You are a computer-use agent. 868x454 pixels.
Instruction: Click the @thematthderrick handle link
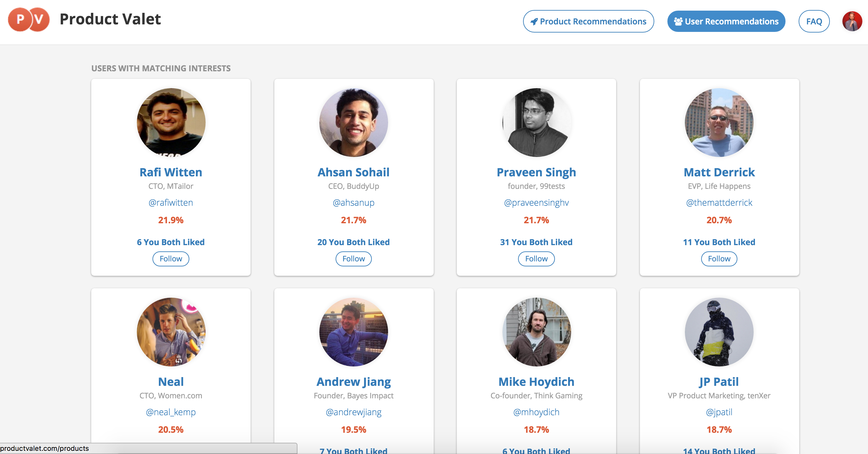point(719,202)
